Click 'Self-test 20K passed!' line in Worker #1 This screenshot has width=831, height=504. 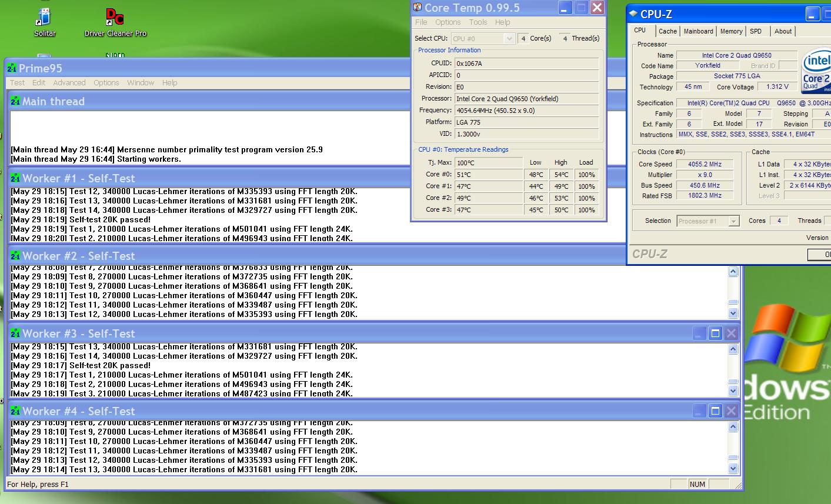coord(81,220)
